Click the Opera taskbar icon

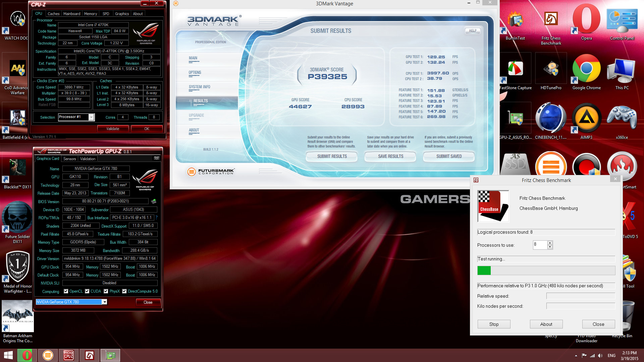point(27,355)
